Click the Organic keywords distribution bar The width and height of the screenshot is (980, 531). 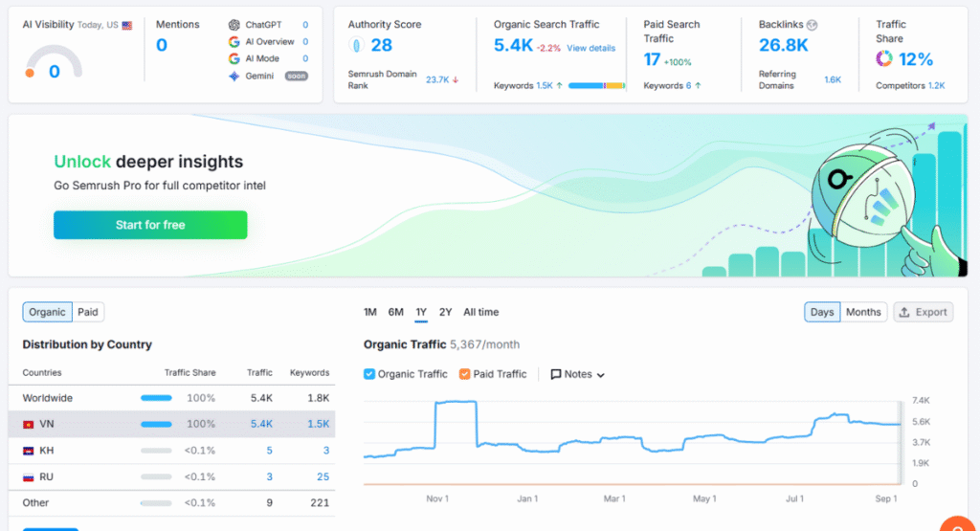(x=596, y=86)
